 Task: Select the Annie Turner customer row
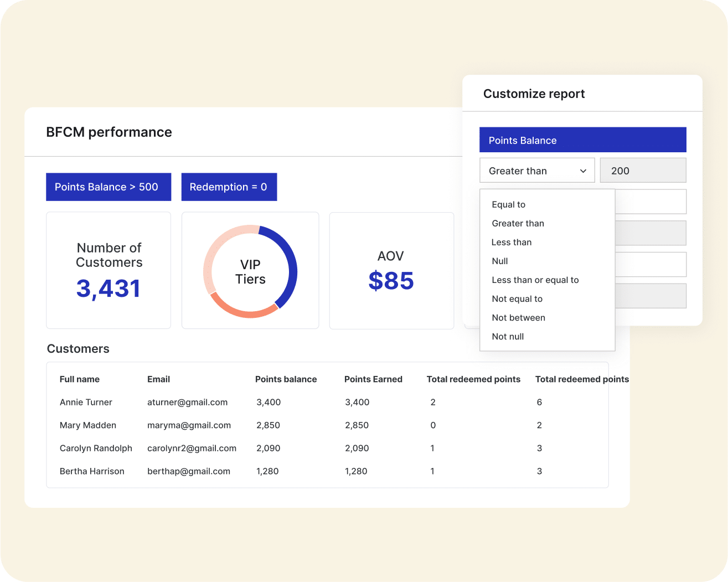pos(86,402)
